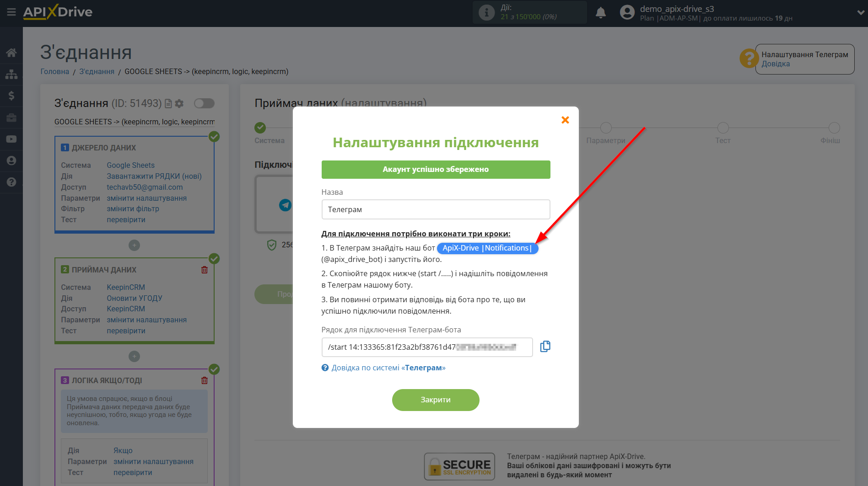Image resolution: width=868 pixels, height=486 pixels.
Task: Click the green shield security icon
Action: click(272, 245)
